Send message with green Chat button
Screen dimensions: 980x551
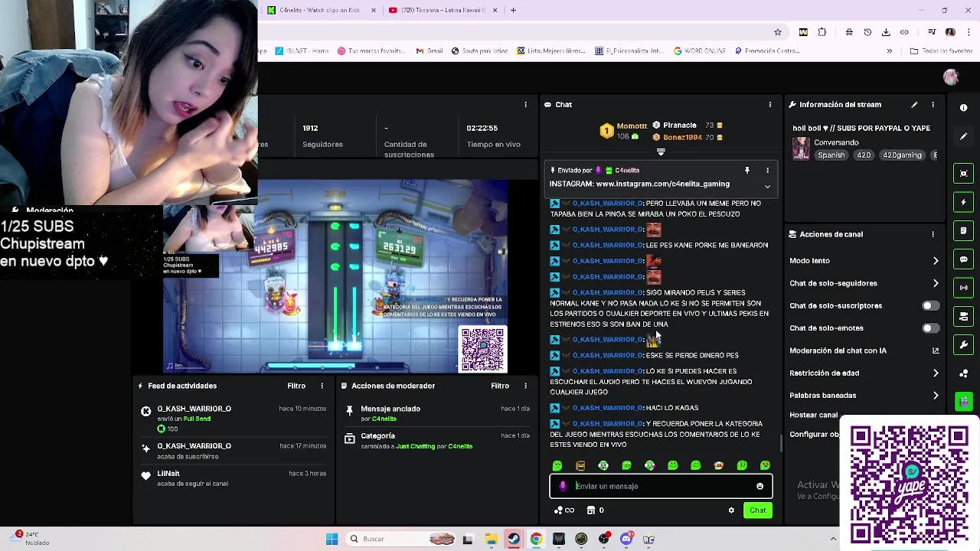[x=757, y=510]
